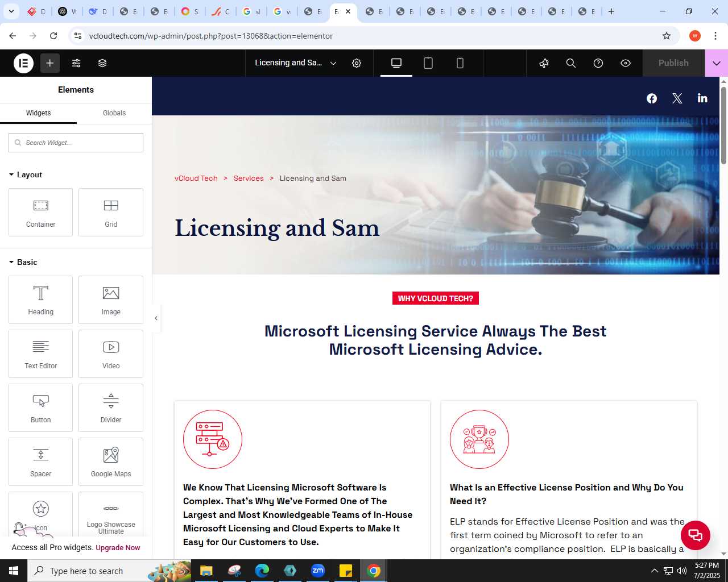Viewport: 728px width, 582px height.
Task: Open the What's New megaphone icon
Action: (544, 63)
